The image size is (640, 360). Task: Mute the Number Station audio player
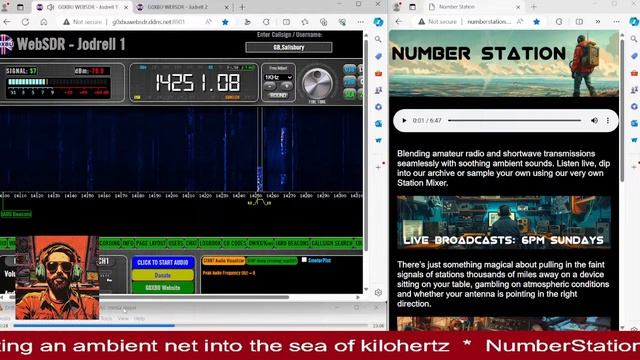click(594, 121)
